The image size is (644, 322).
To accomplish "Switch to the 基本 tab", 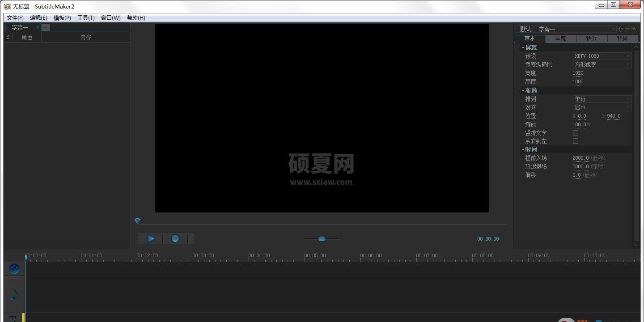I will click(x=530, y=38).
